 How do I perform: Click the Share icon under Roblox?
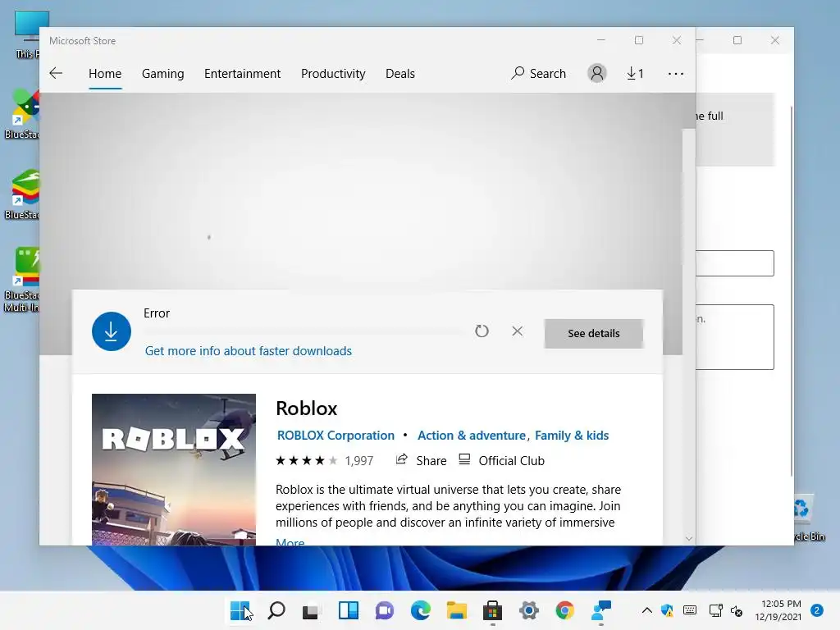click(x=401, y=459)
